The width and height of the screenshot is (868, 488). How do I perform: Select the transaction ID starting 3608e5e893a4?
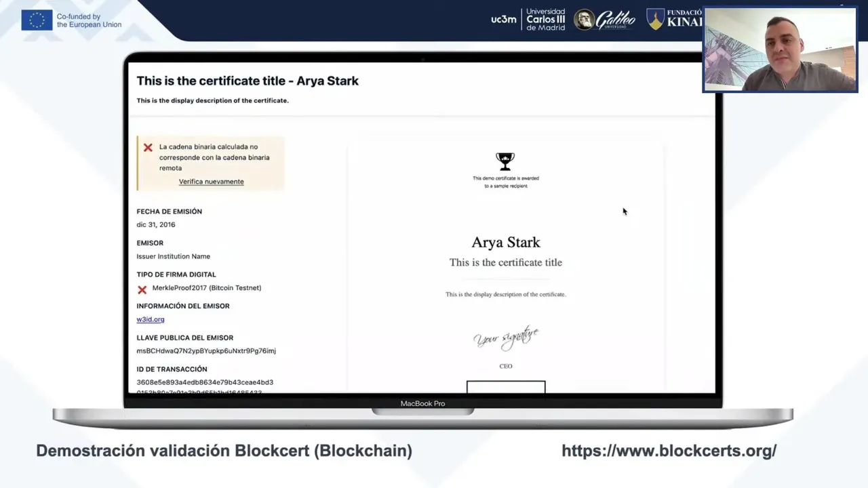click(x=205, y=387)
